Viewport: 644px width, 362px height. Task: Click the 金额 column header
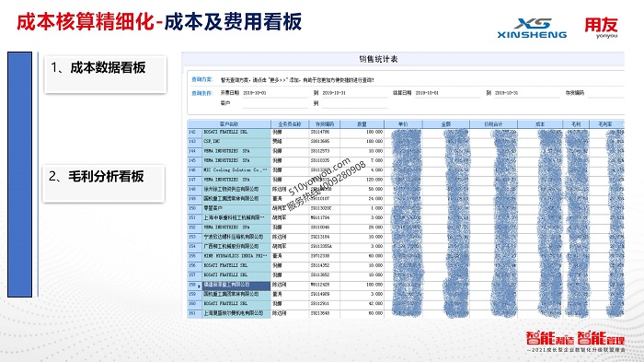tap(446, 123)
